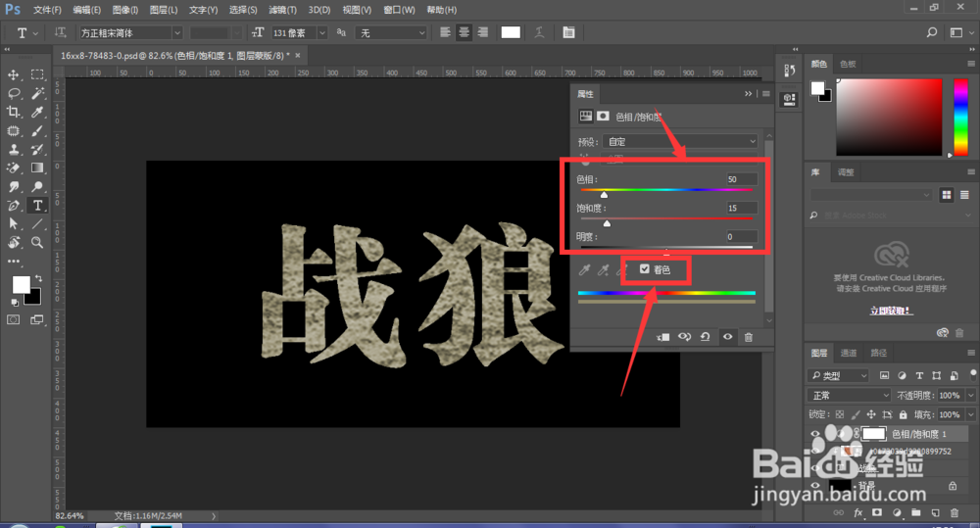Select the Eraser tool
The width and height of the screenshot is (980, 528).
(x=13, y=168)
